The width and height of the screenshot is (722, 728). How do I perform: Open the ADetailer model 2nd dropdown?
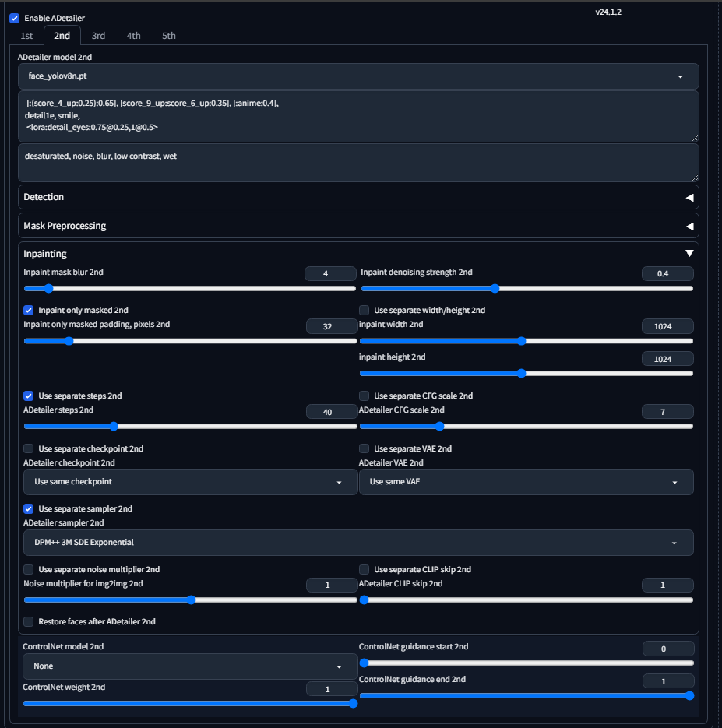click(x=358, y=76)
